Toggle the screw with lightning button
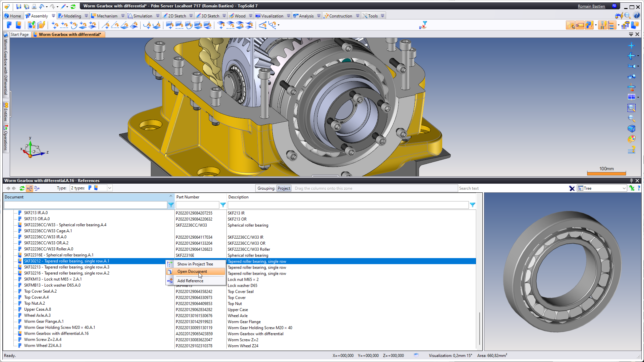 (x=603, y=25)
